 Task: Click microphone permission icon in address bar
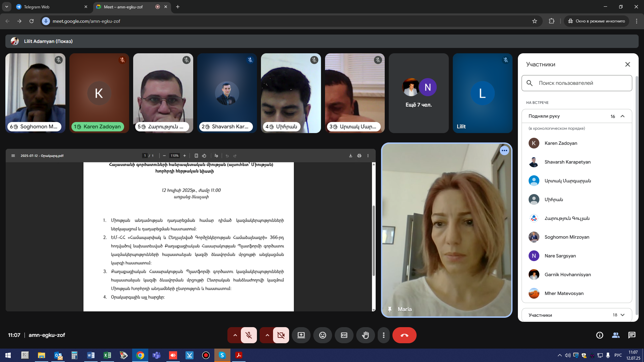coord(46,21)
